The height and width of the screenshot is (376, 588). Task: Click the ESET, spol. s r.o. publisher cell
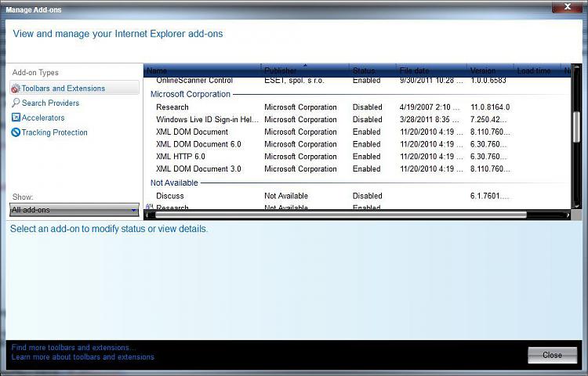(294, 81)
